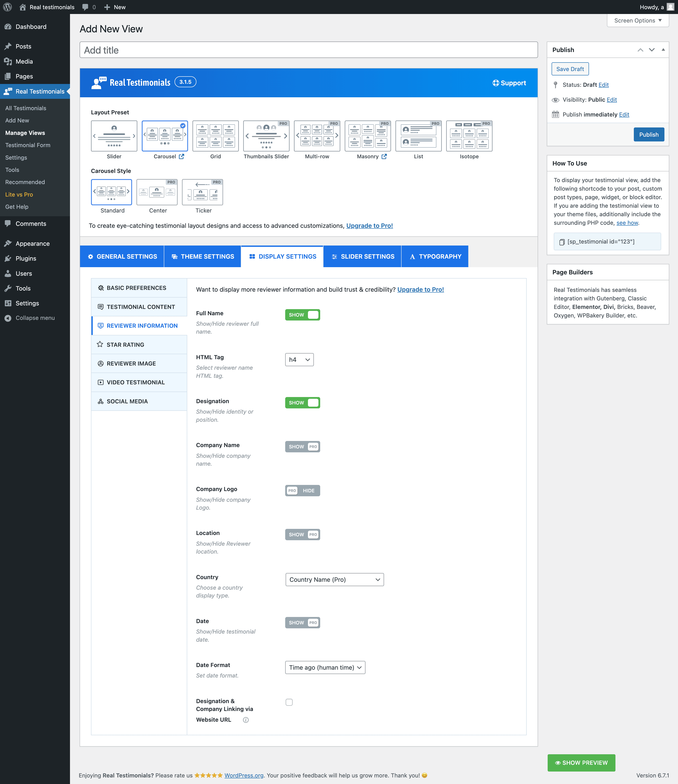
Task: Open the Appearance brush icon
Action: 8,243
